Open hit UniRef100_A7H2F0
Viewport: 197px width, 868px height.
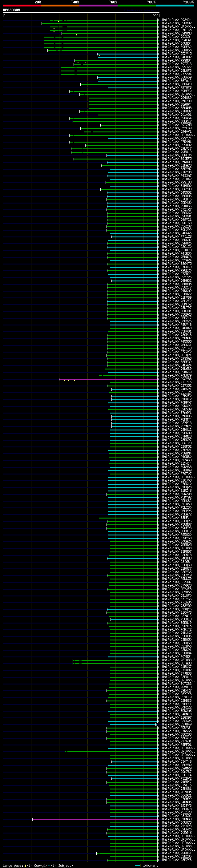point(176,396)
